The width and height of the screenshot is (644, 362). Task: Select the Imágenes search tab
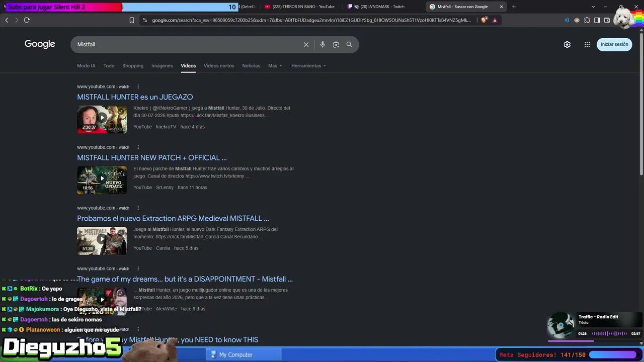(162, 66)
